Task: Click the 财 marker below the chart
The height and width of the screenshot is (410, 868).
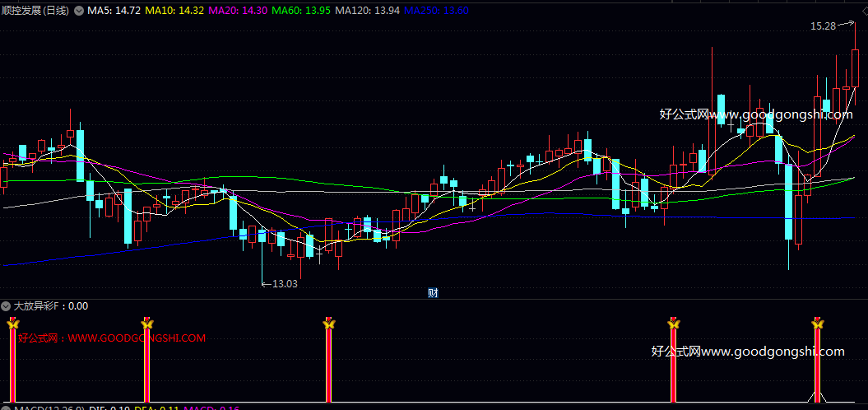Action: click(433, 293)
